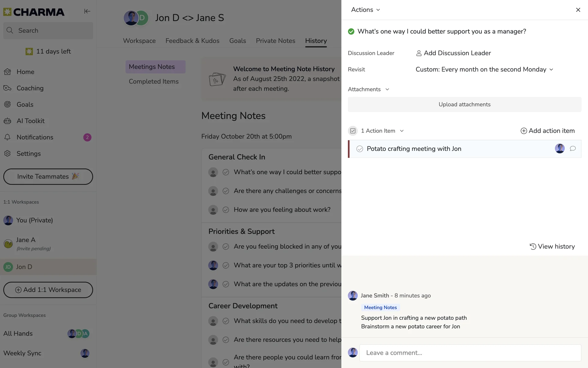Open the comment bubble on Potato crafting item

pyautogui.click(x=572, y=149)
